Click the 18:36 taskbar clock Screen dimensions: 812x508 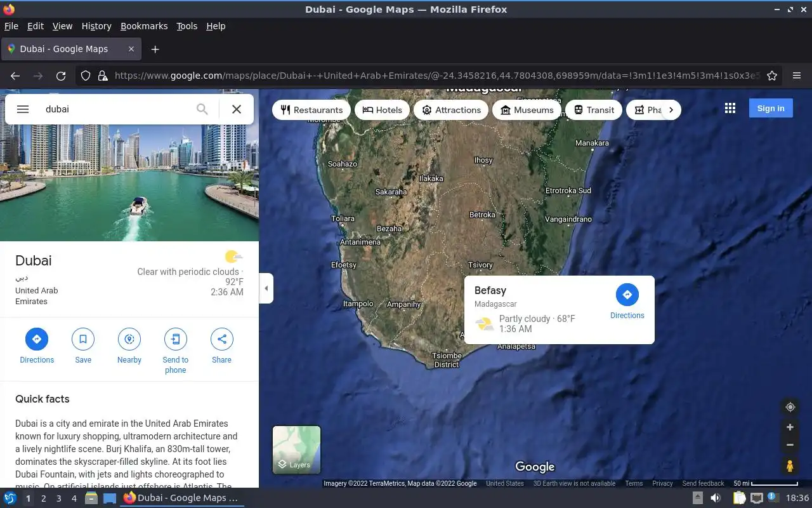pyautogui.click(x=797, y=498)
